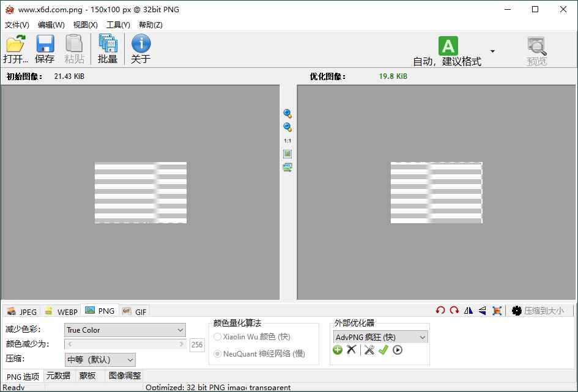
Task: Switch to the WEBP format tab
Action: point(61,311)
